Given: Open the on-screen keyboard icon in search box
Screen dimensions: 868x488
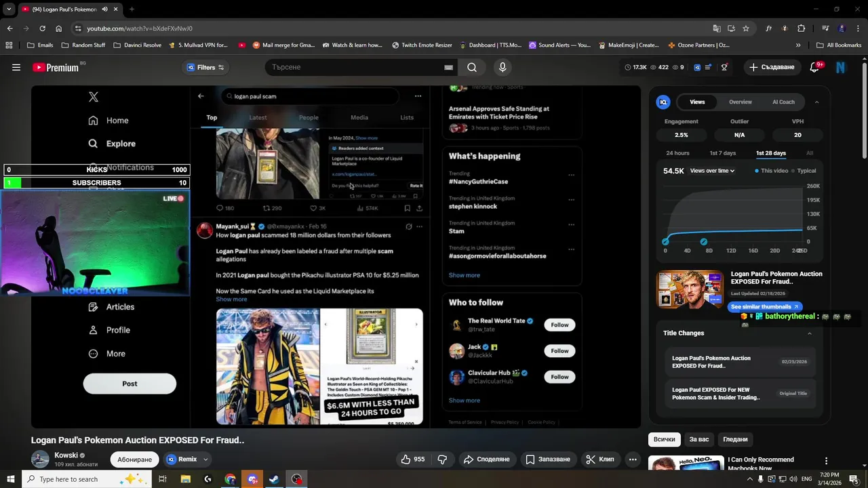Looking at the screenshot, I should coord(448,67).
